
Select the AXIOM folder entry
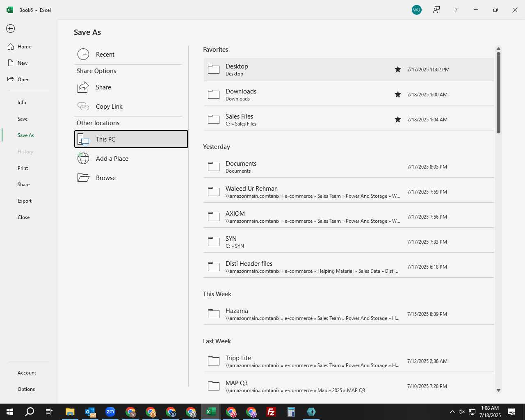349,217
